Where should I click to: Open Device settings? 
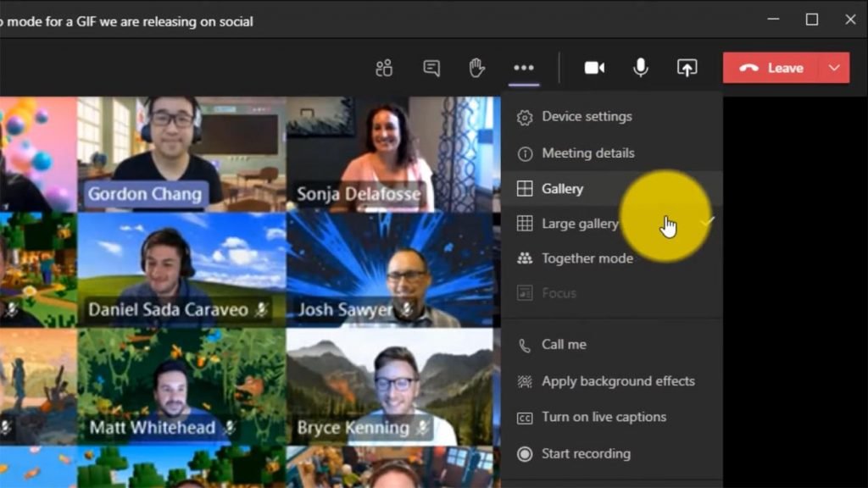[x=585, y=116]
